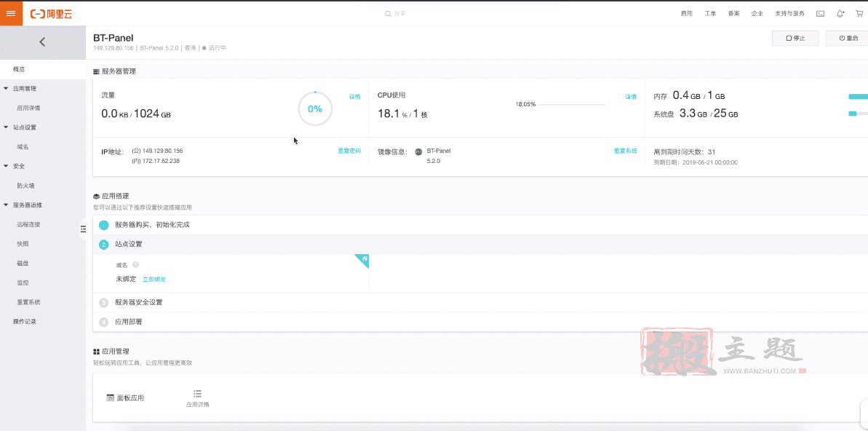868x431 pixels.
Task: Open the shopping cart icon
Action: pos(859,13)
